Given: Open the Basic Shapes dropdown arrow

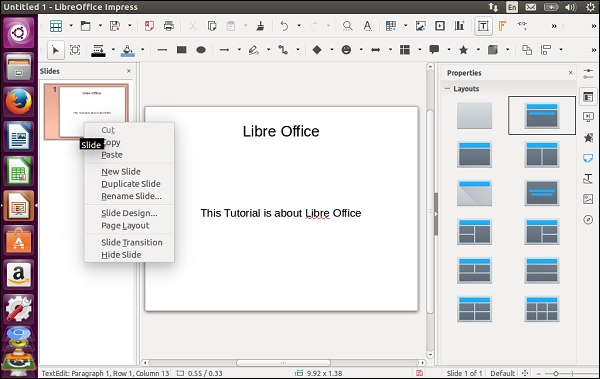Looking at the screenshot, I should click(332, 49).
